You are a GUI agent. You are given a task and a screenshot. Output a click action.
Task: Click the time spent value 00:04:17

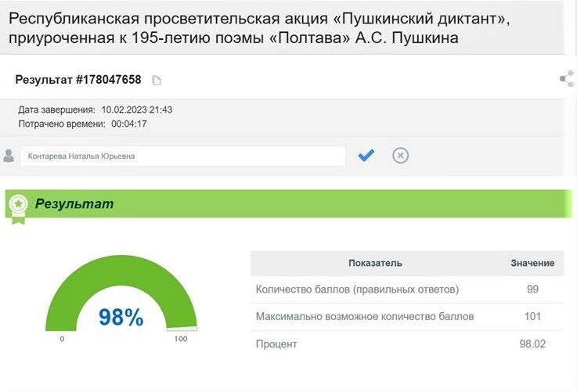click(129, 124)
